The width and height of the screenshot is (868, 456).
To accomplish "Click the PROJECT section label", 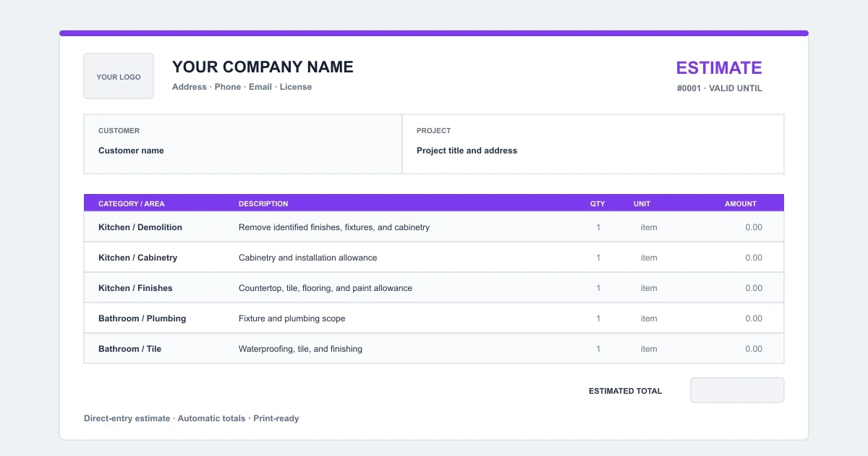I will tap(433, 131).
